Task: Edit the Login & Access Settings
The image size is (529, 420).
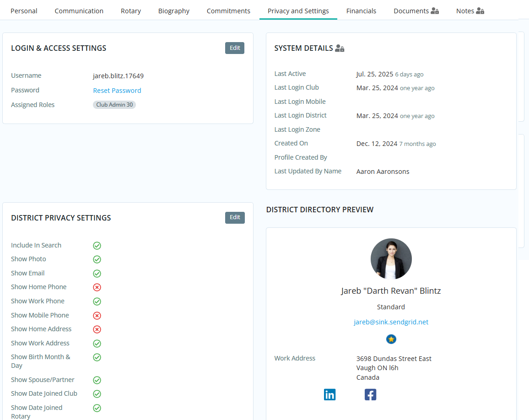Action: 235,48
